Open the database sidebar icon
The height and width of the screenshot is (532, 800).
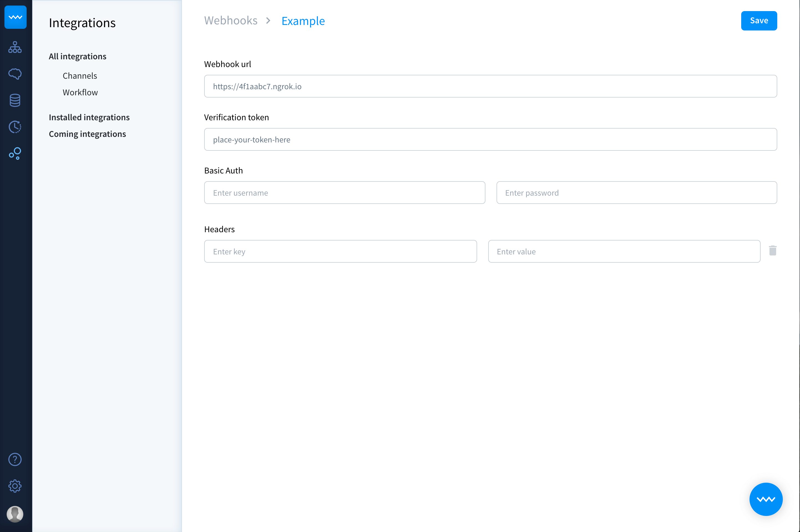click(x=15, y=100)
